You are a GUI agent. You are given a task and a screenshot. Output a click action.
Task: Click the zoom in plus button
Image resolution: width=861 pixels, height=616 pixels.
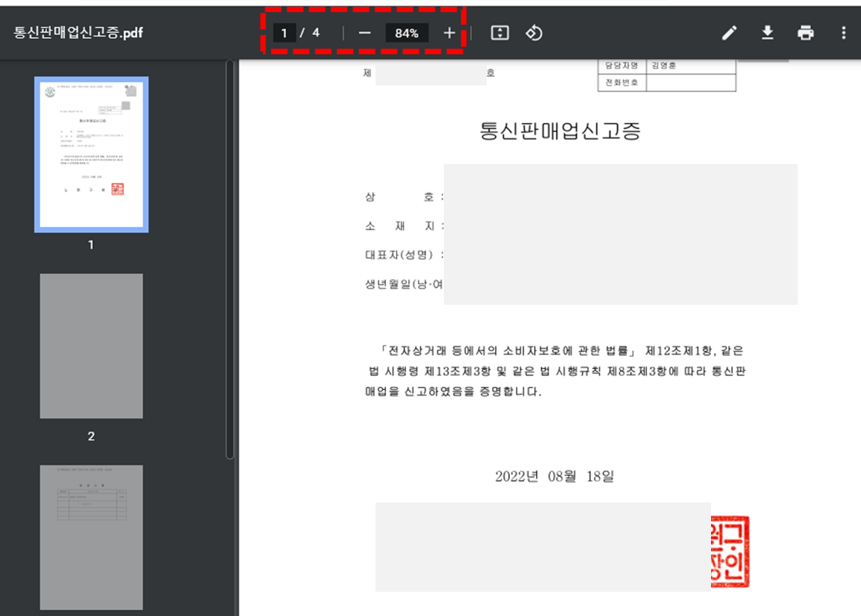click(x=449, y=33)
